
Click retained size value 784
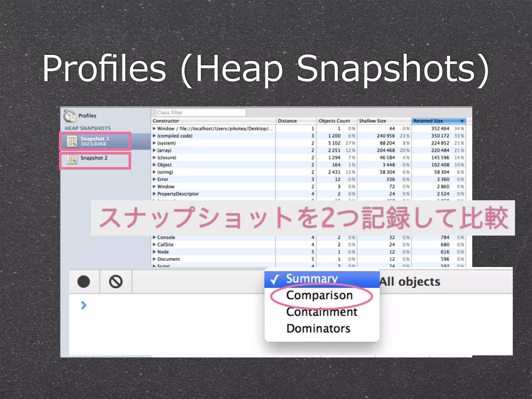pyautogui.click(x=445, y=237)
